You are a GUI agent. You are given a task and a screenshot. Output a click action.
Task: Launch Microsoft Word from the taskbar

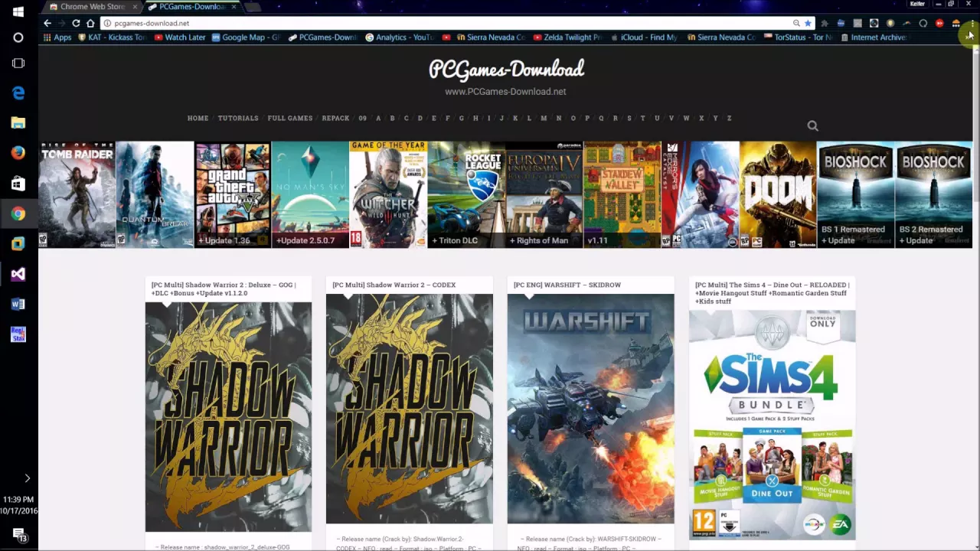pyautogui.click(x=18, y=304)
